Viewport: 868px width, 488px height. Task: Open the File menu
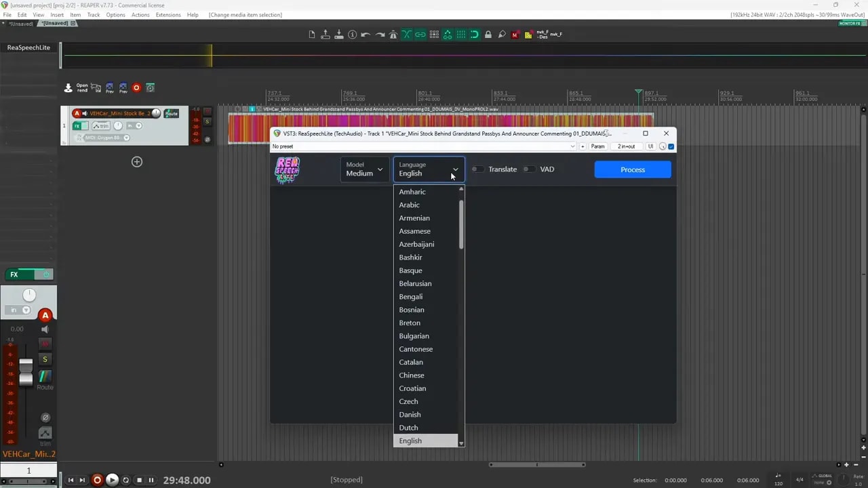tap(7, 14)
